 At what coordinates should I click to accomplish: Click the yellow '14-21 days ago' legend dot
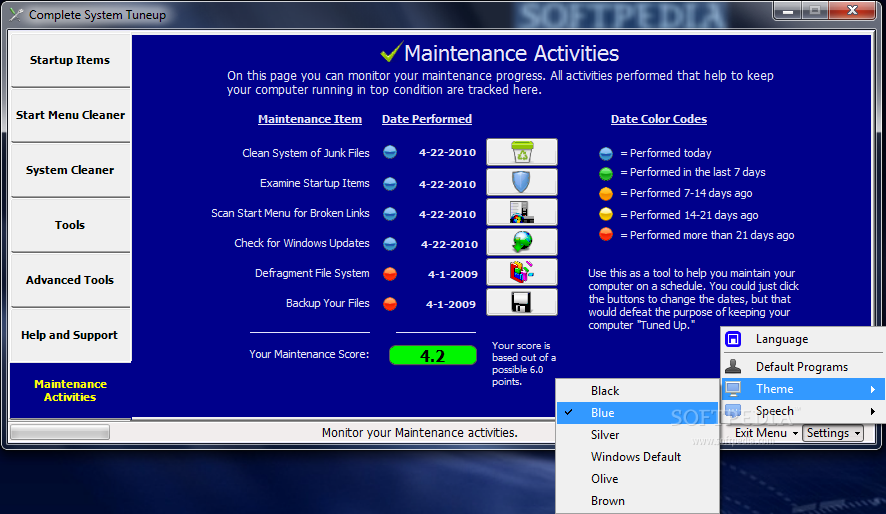(x=606, y=214)
